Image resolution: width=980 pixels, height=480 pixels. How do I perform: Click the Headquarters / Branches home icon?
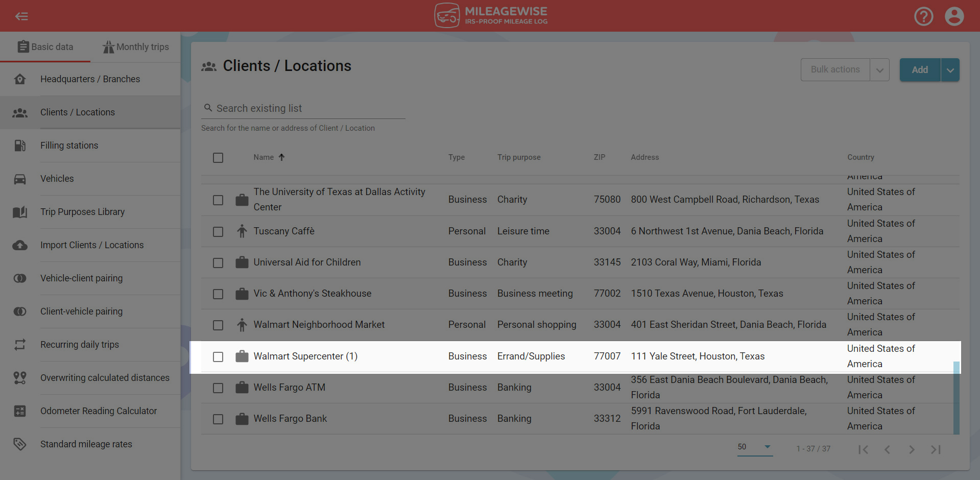tap(20, 79)
